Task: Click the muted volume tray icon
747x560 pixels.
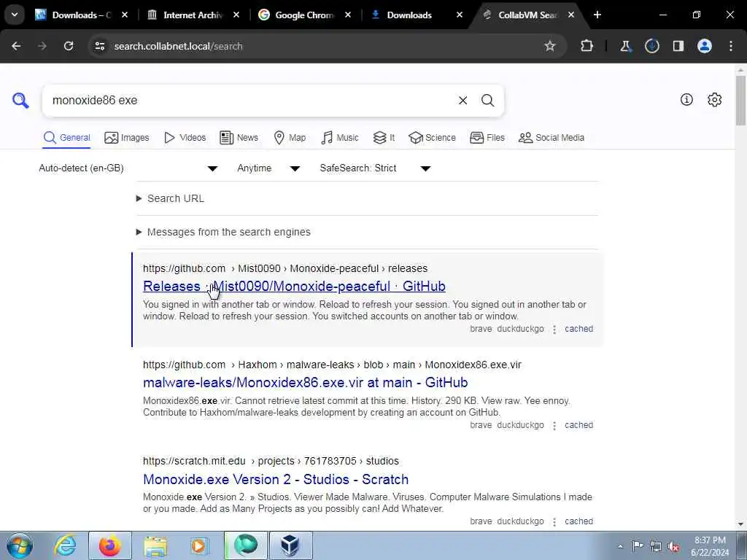Action: pyautogui.click(x=673, y=546)
